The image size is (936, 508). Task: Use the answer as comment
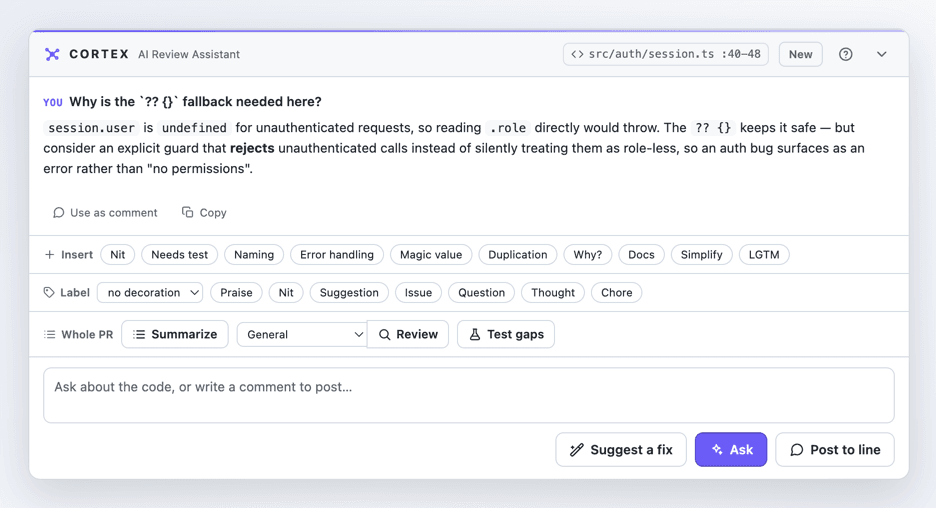coord(105,213)
